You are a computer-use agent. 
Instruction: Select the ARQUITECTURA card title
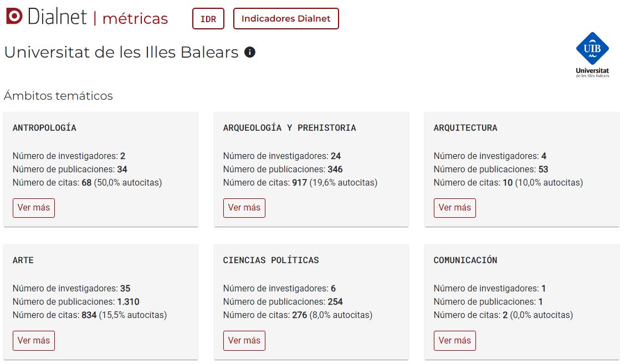coord(465,127)
